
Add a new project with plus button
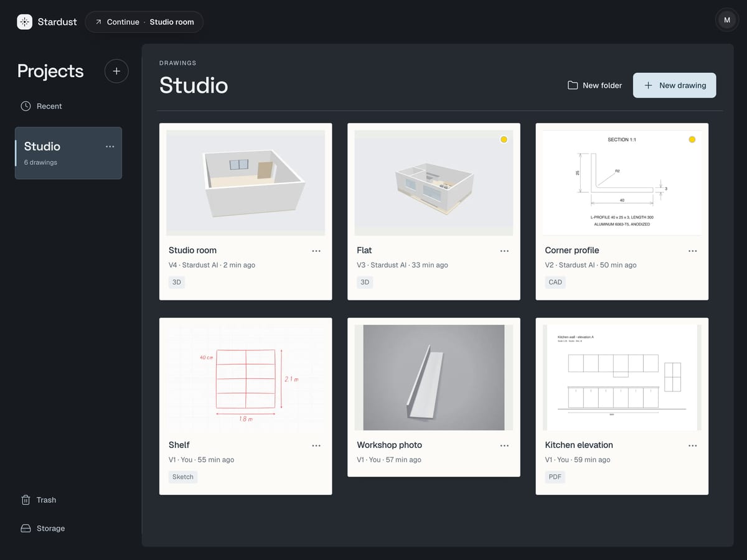(116, 71)
